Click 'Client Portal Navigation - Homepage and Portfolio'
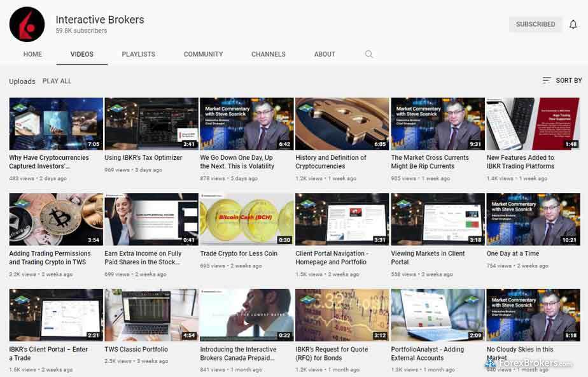The height and width of the screenshot is (377, 588). 332,258
